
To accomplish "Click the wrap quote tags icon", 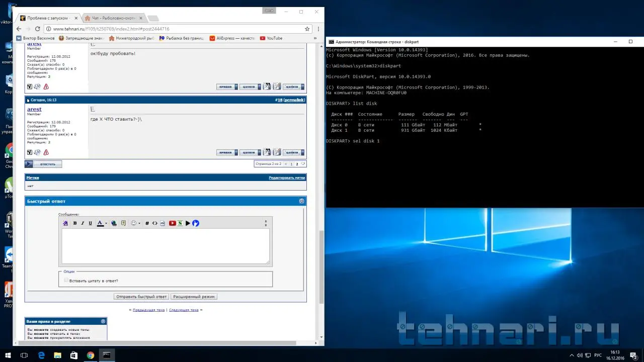I will click(123, 223).
